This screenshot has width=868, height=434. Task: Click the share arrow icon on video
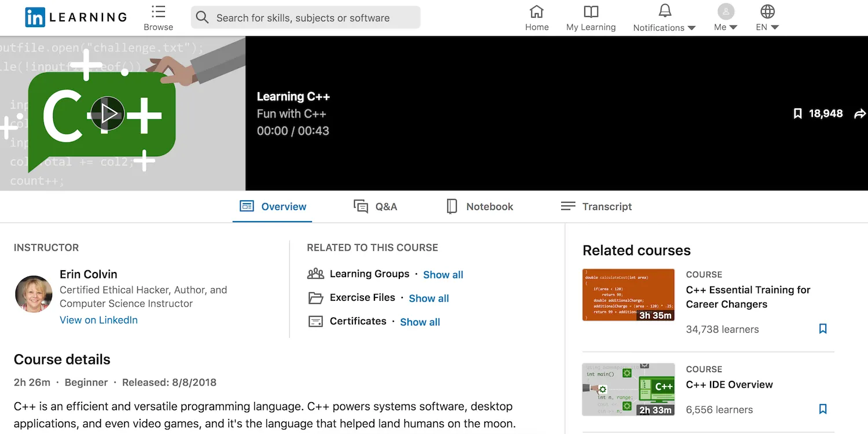click(860, 114)
